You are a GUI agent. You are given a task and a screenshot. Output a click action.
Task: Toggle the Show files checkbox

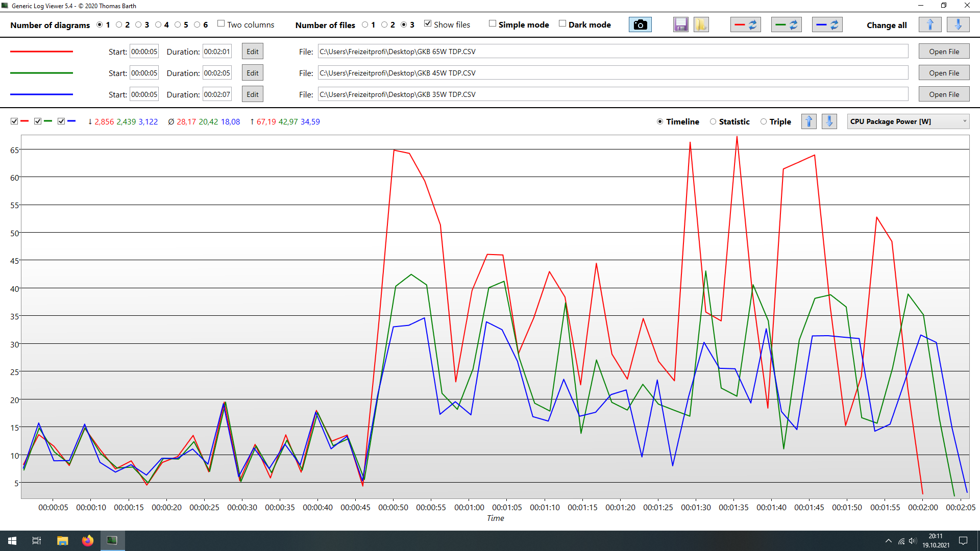pyautogui.click(x=428, y=24)
